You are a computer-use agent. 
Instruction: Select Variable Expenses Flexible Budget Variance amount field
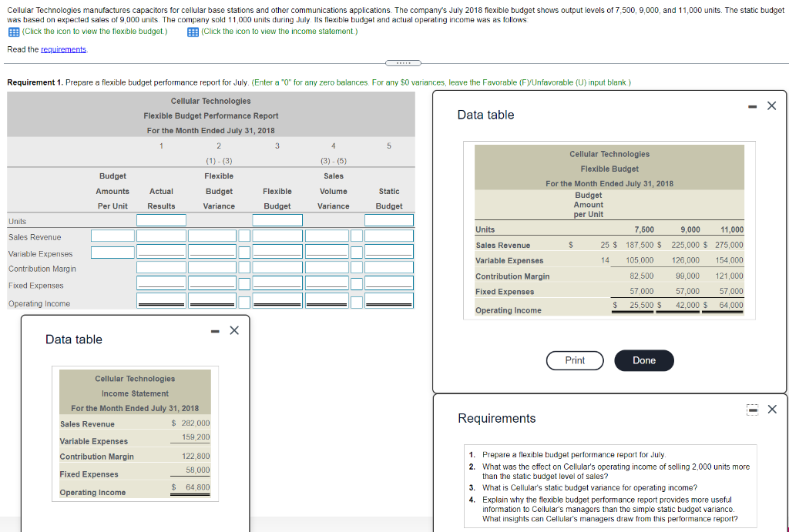point(213,251)
